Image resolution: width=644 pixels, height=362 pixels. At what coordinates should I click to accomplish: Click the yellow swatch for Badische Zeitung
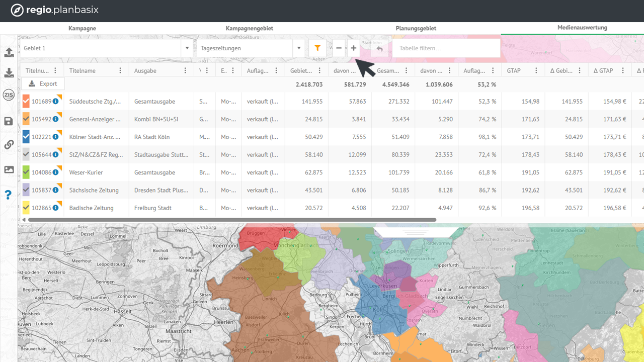(26, 208)
